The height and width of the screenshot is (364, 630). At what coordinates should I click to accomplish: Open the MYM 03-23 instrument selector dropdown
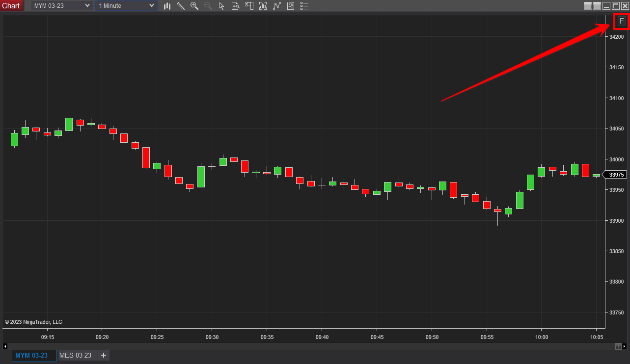[x=62, y=6]
